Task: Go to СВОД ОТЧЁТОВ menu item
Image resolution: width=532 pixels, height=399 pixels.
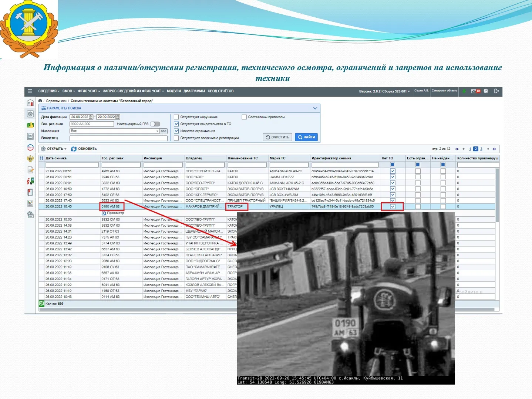Action: click(220, 91)
